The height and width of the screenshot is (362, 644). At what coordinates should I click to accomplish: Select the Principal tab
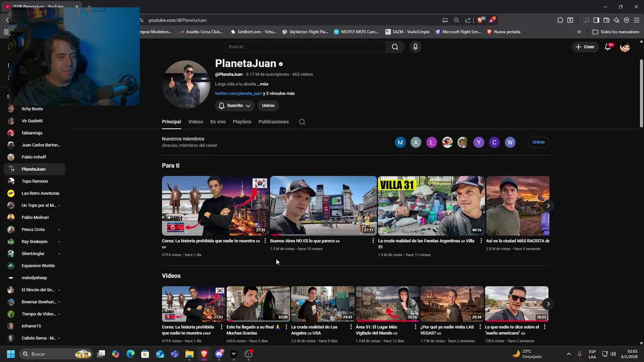tap(172, 122)
